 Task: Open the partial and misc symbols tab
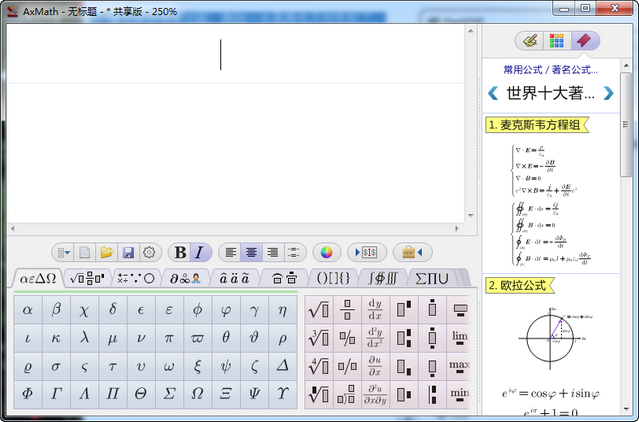click(185, 278)
